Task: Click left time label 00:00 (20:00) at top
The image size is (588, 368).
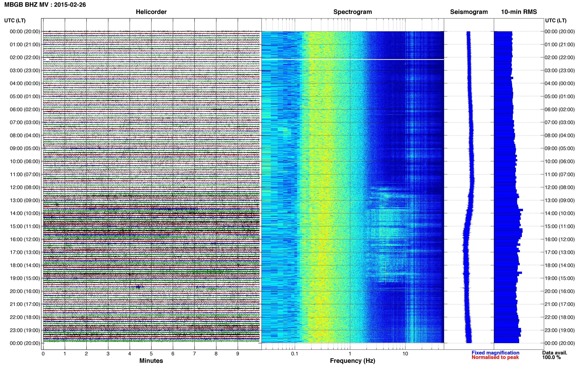Action: 25,31
